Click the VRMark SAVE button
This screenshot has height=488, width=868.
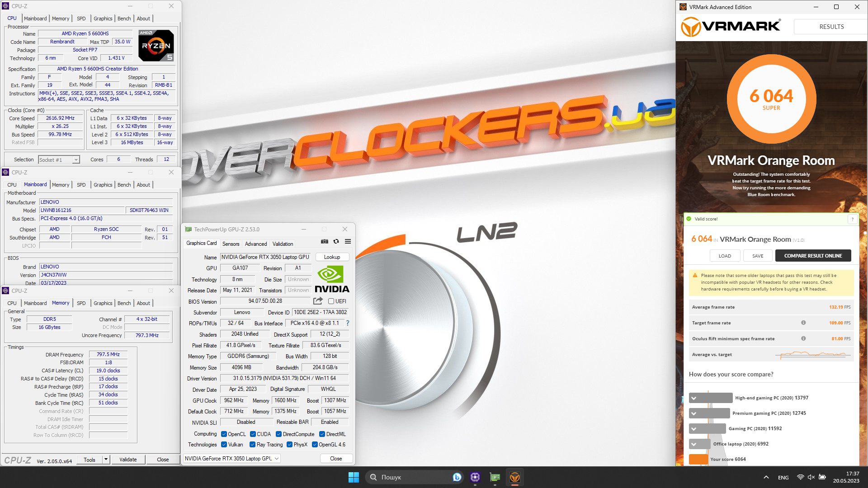click(x=758, y=256)
